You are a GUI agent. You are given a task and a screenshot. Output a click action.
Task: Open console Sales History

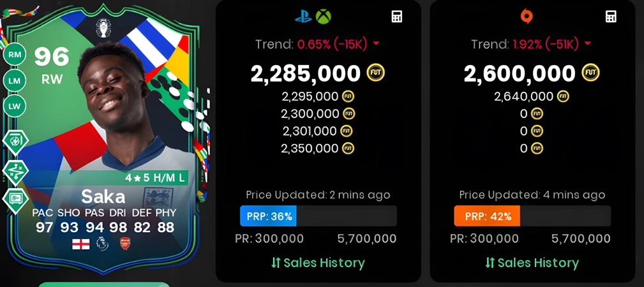(318, 263)
